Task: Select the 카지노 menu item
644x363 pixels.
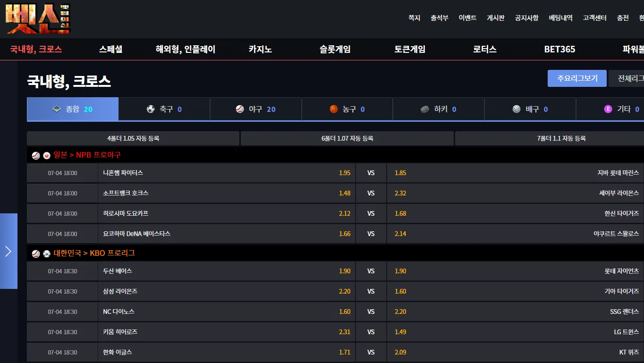Action: tap(260, 49)
